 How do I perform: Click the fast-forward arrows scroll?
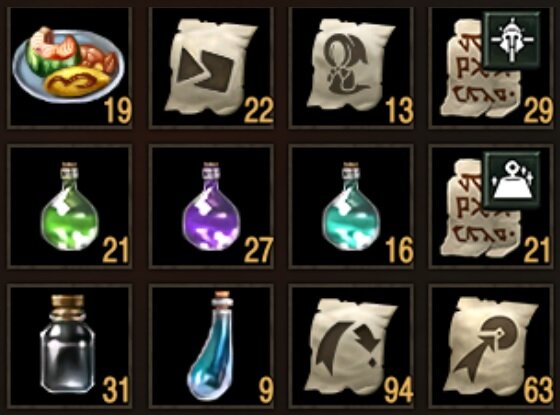(x=211, y=67)
